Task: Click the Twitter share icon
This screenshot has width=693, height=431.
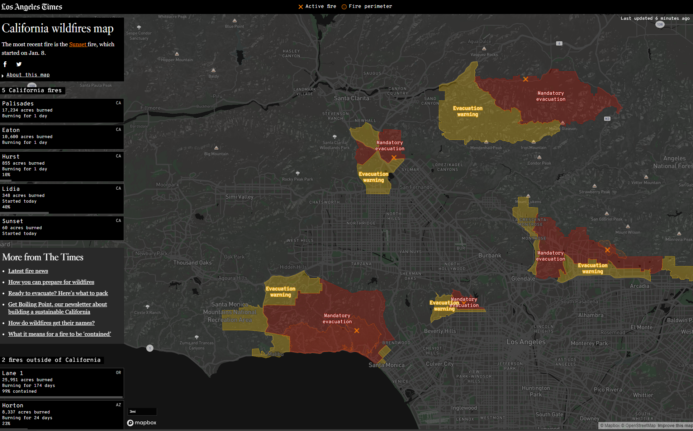Action: click(x=18, y=64)
